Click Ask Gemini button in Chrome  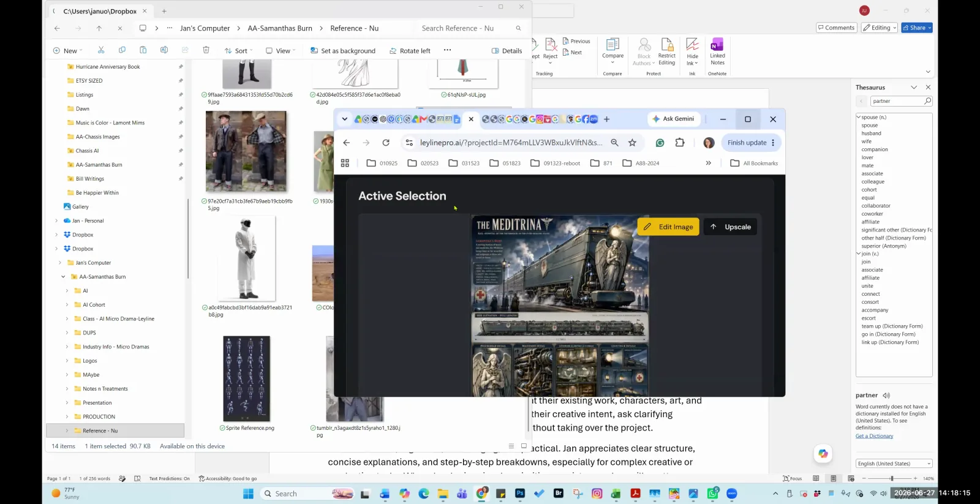673,119
